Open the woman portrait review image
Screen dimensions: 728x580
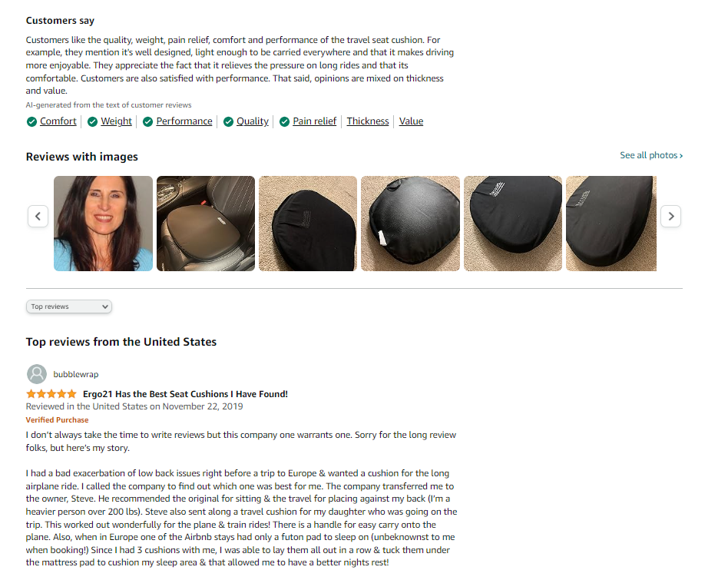[x=103, y=224]
